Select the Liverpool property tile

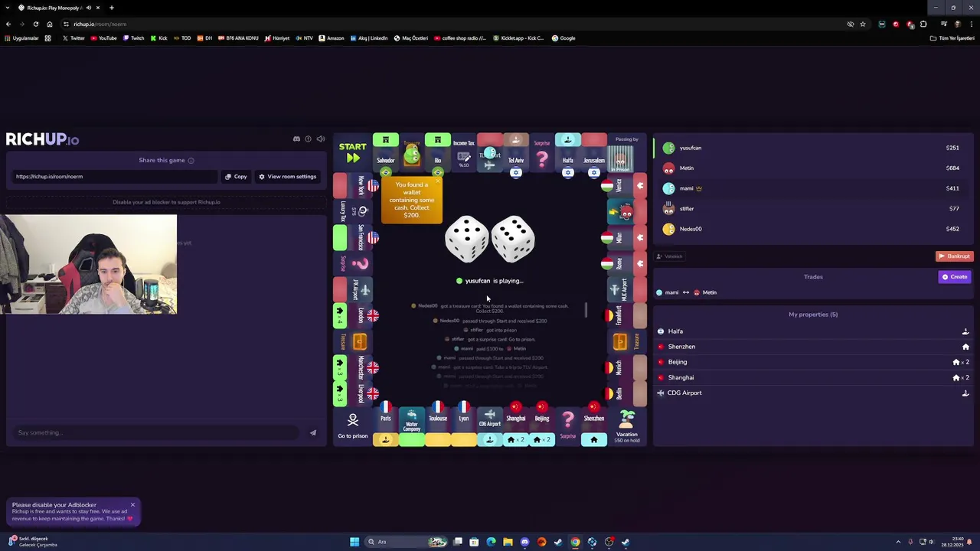click(x=353, y=394)
